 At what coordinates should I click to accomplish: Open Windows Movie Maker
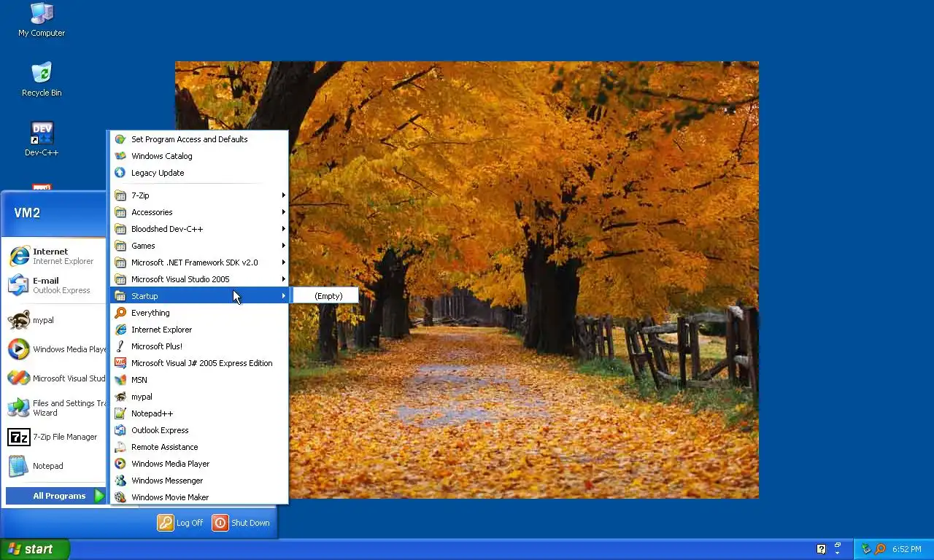coord(198,497)
